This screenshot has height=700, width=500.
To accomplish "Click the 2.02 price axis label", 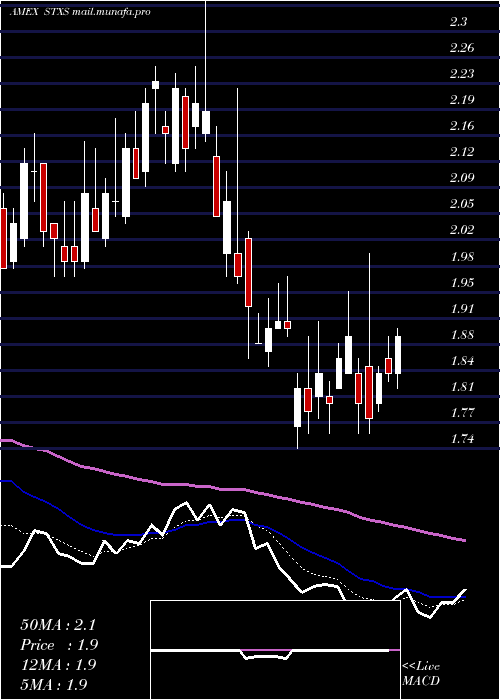I will pos(462,230).
